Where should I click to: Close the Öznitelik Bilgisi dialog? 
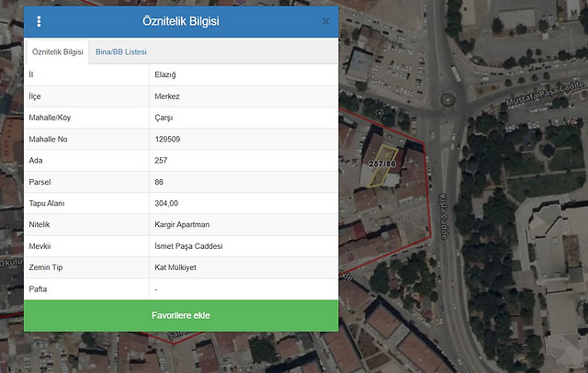[325, 21]
